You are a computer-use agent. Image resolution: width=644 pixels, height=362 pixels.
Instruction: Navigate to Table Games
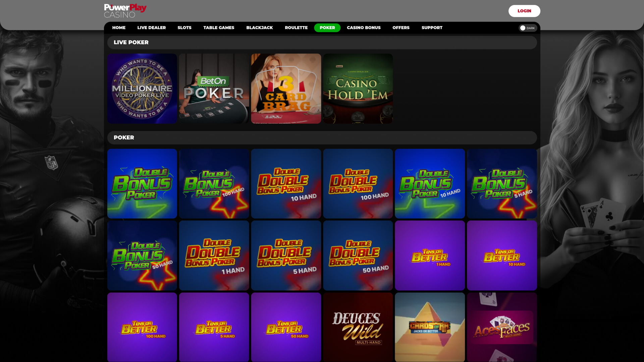219,28
